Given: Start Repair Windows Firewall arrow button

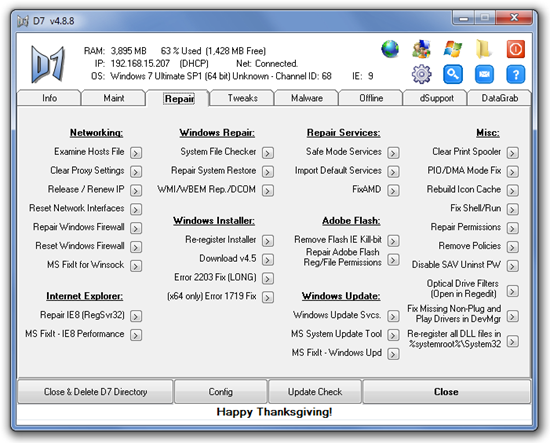Looking at the screenshot, I should point(136,228).
